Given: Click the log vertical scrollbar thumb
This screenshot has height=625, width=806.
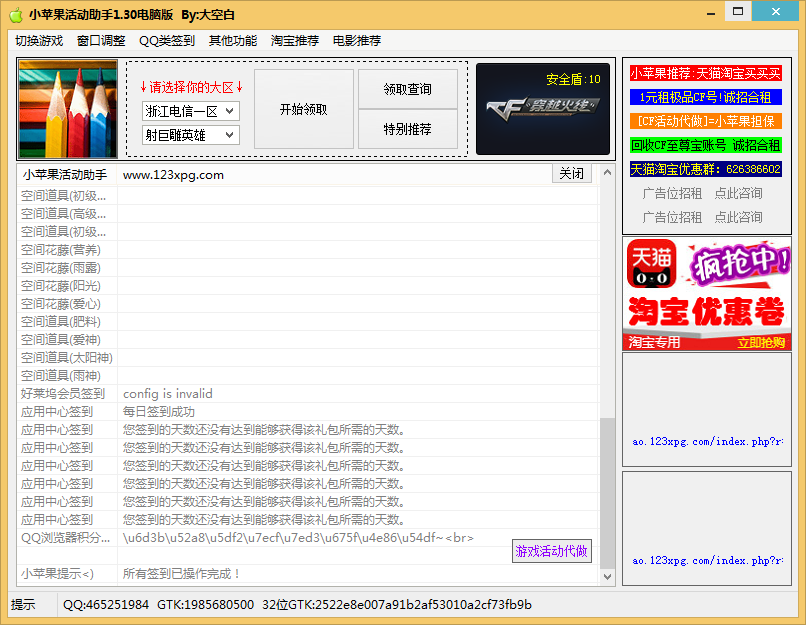Looking at the screenshot, I should pos(607,493).
